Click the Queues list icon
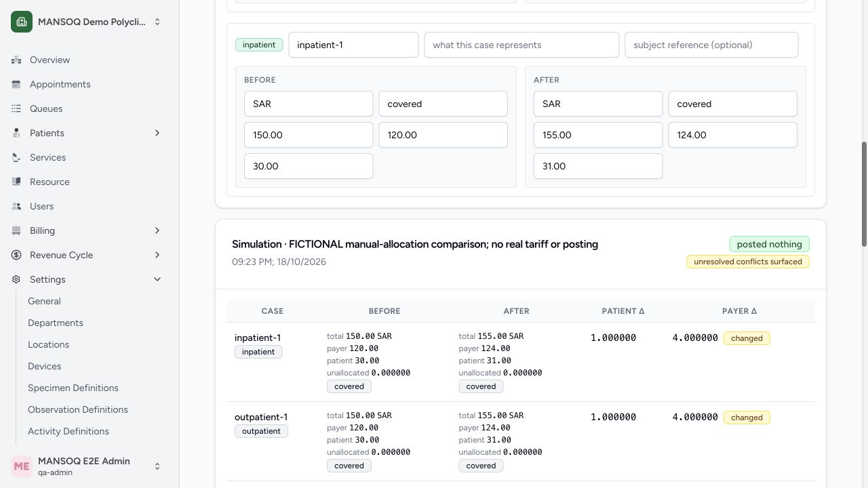Image resolution: width=868 pixels, height=488 pixels. point(16,108)
